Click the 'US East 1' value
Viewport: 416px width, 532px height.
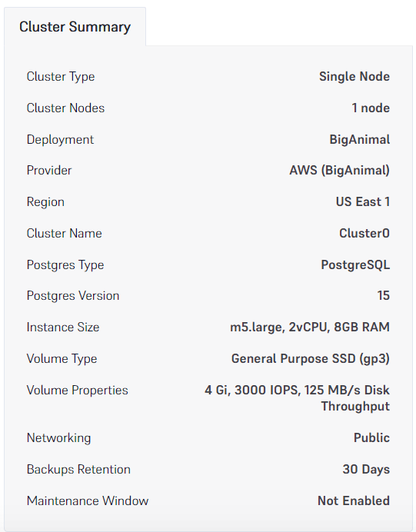click(x=363, y=202)
